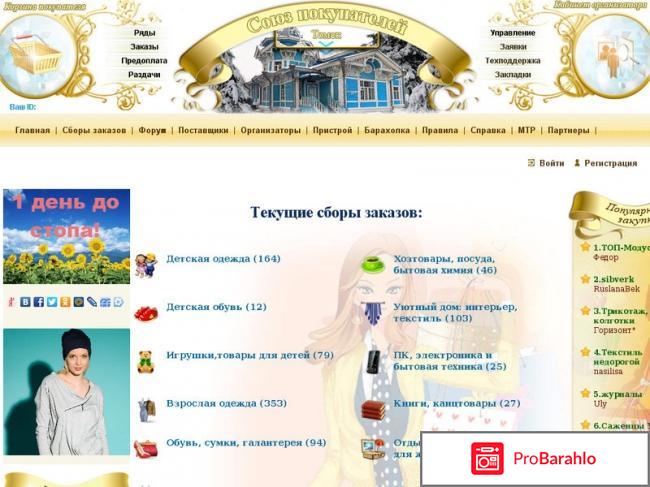The image size is (650, 487).
Task: Open category Хозтовары, посуда, бытовая химия (46)
Action: pos(445,264)
